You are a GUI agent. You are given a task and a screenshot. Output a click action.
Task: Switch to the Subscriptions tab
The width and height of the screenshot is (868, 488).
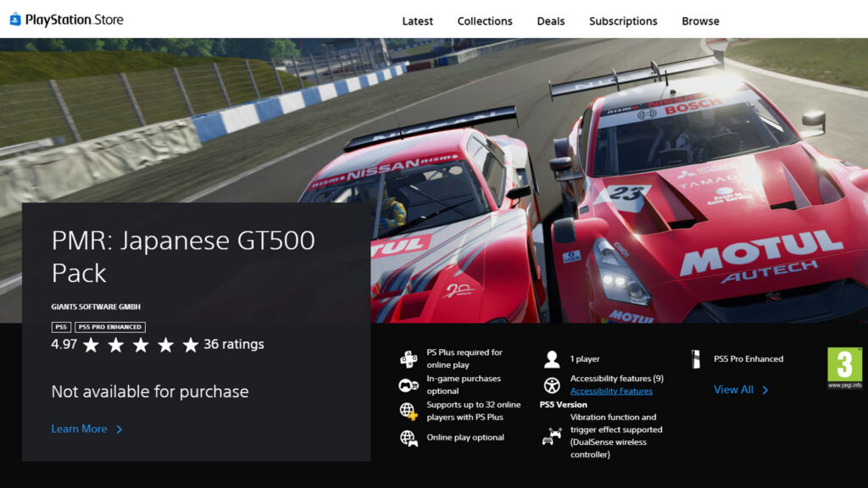coord(623,20)
